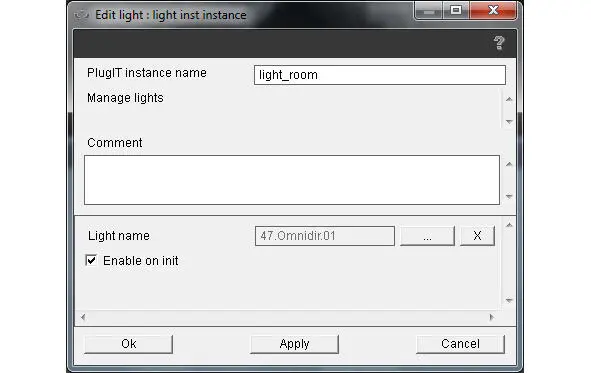Click light panel scroll down arrow
The image size is (591, 373).
tap(509, 300)
